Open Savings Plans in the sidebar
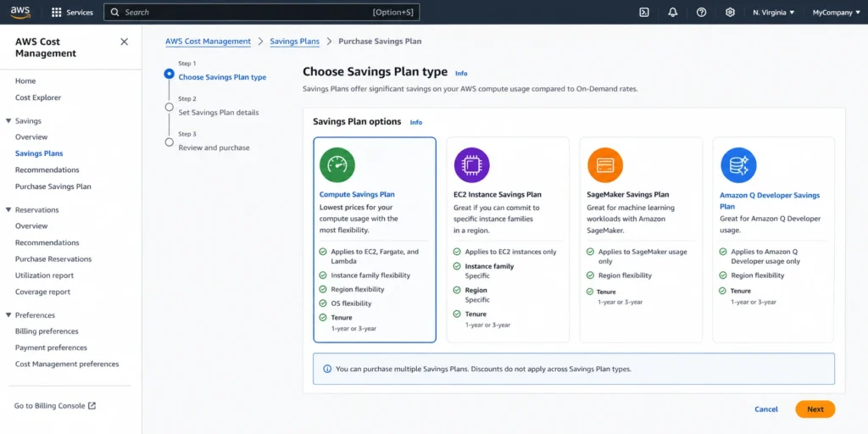 (x=39, y=153)
